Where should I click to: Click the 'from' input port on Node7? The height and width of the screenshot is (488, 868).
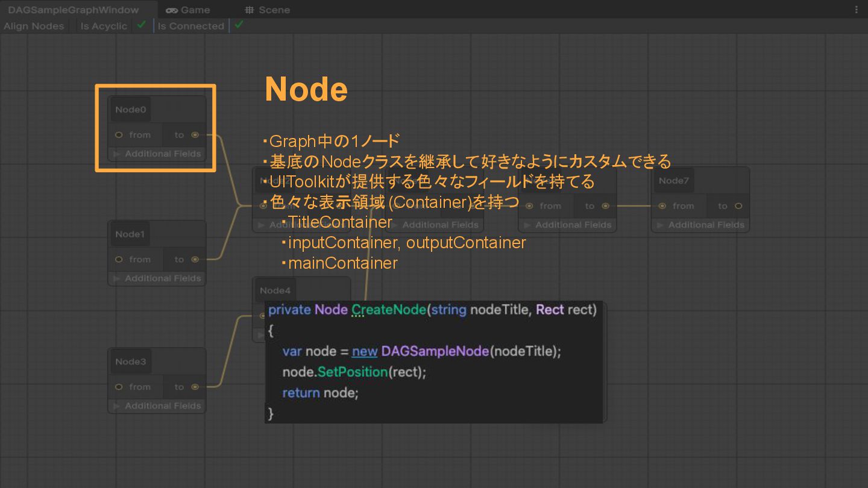[x=662, y=206]
